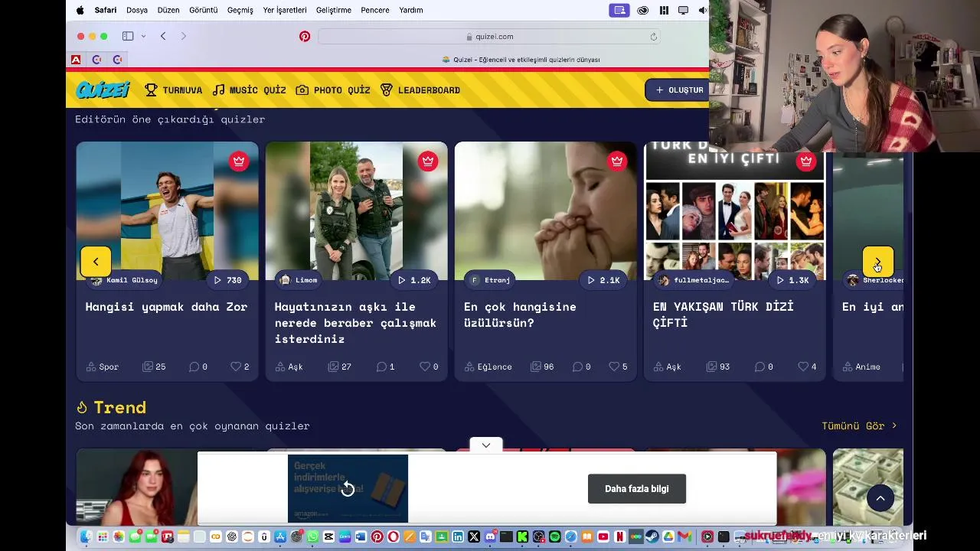The height and width of the screenshot is (551, 980).
Task: Click the 730 plays badge
Action: (227, 280)
